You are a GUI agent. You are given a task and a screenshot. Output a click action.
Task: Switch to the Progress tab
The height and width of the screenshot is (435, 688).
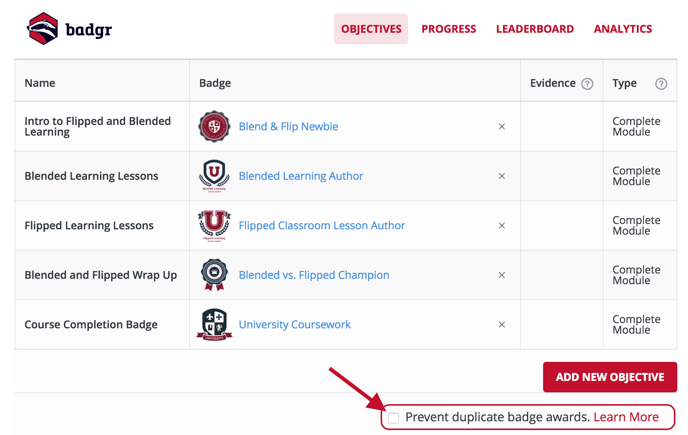(448, 29)
